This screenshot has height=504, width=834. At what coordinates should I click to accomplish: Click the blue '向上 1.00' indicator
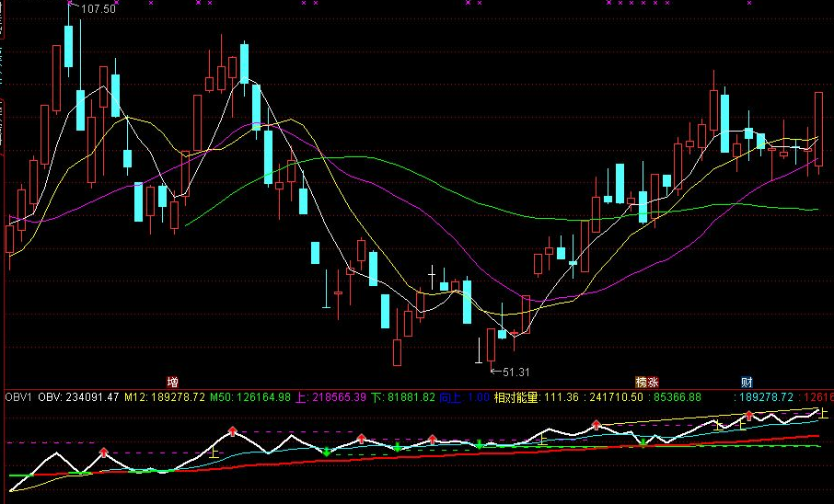[x=464, y=397]
